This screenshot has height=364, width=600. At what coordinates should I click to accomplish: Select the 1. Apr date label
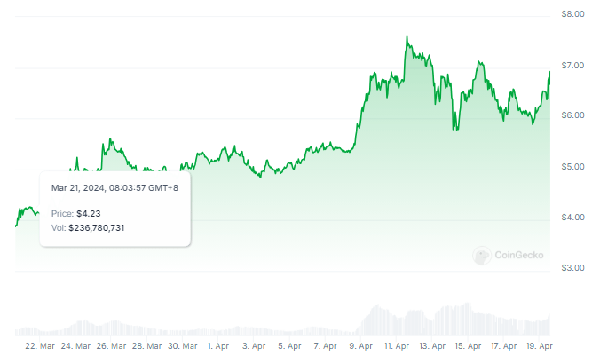click(217, 345)
